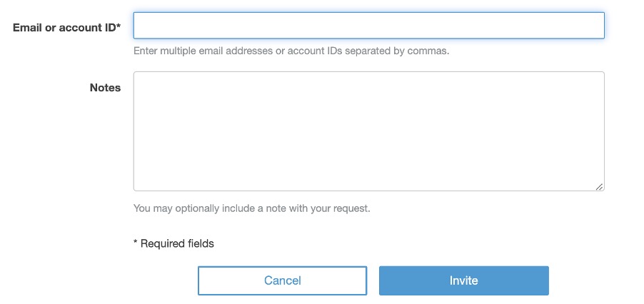Click "your request" in the notes hint
The width and height of the screenshot is (644, 304).
click(x=346, y=209)
